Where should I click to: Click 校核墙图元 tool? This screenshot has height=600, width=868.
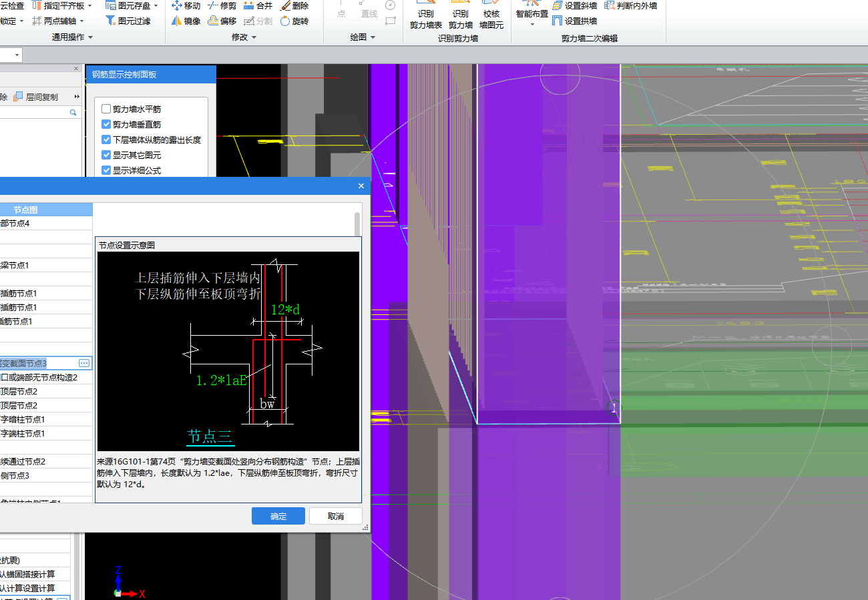click(x=491, y=15)
